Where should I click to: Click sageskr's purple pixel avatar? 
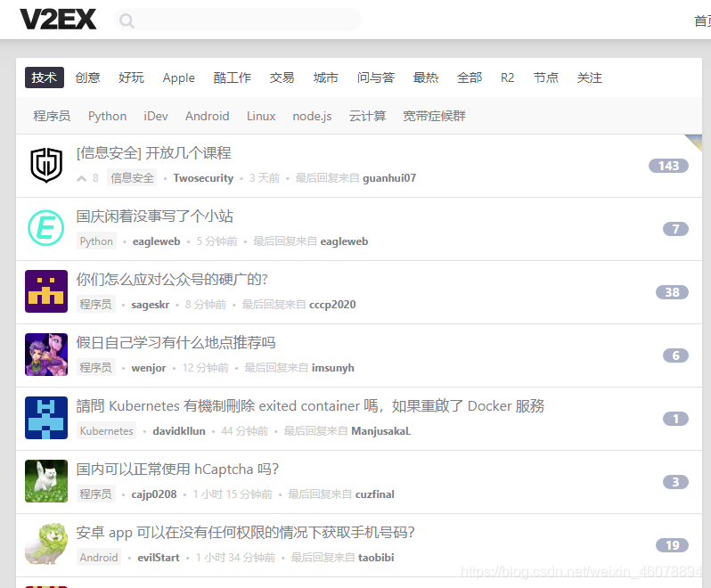(46, 291)
